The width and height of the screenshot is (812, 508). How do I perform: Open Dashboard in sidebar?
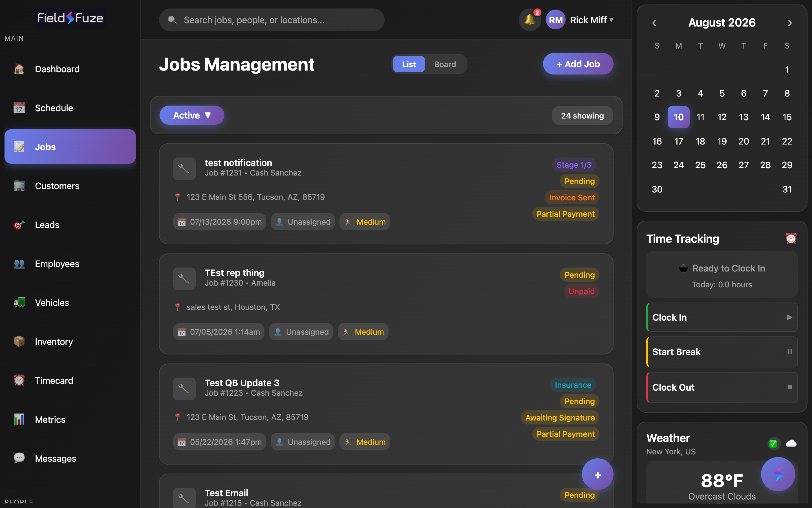tap(70, 69)
